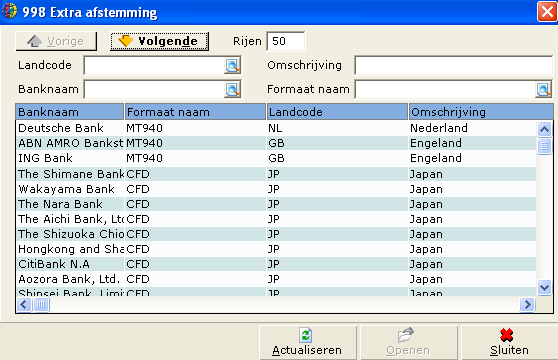This screenshot has width=558, height=360.
Task: Select The Shimane Bank row
Action: tap(276, 174)
